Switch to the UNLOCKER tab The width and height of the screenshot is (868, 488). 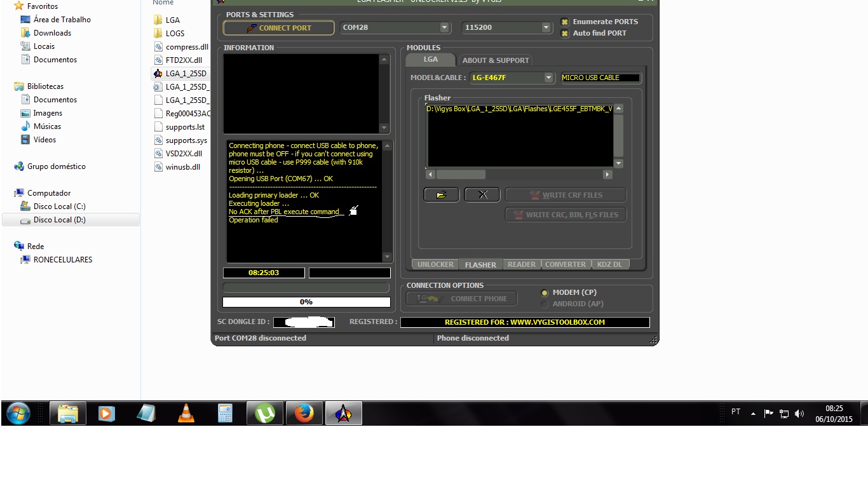[435, 264]
